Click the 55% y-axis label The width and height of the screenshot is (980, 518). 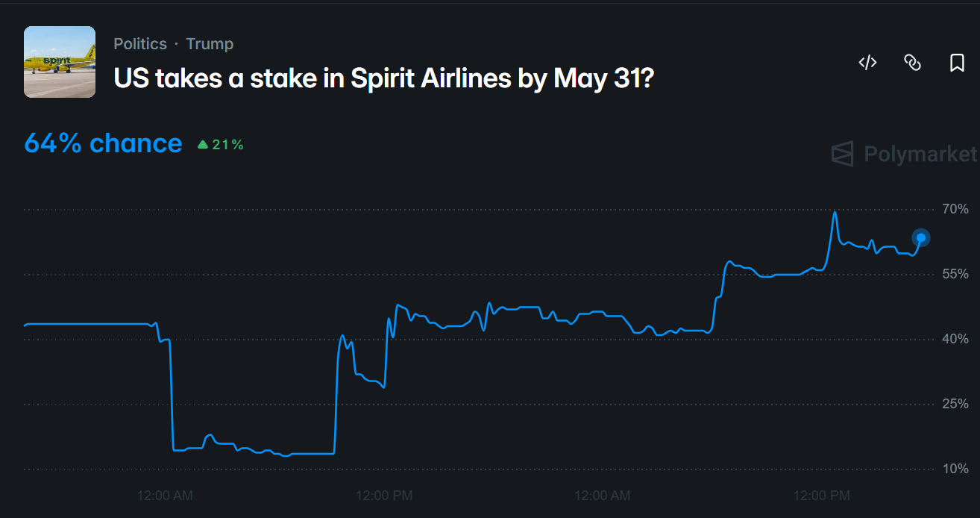point(955,274)
